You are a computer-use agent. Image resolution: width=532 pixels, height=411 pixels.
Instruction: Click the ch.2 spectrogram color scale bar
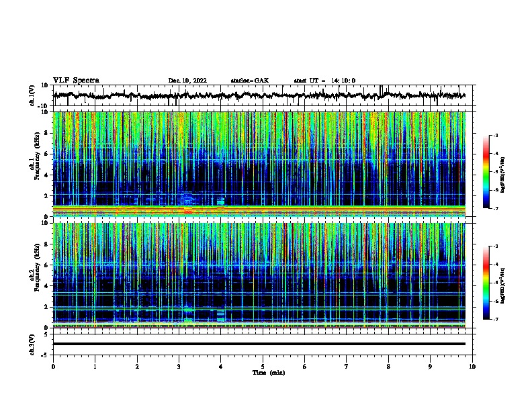coord(486,283)
